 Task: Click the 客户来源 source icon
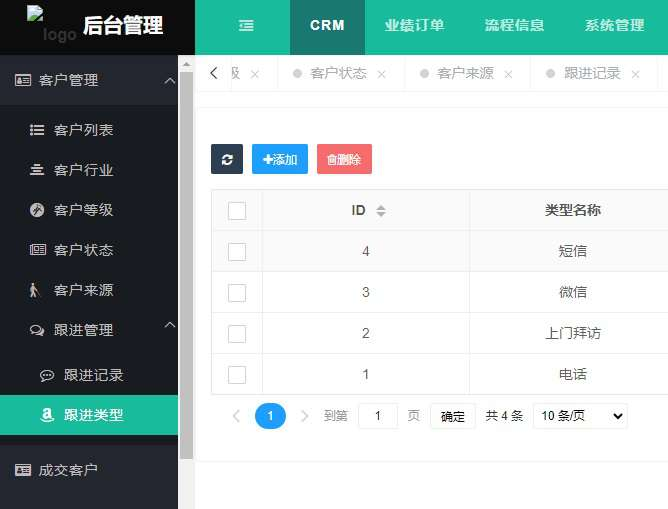pos(35,290)
